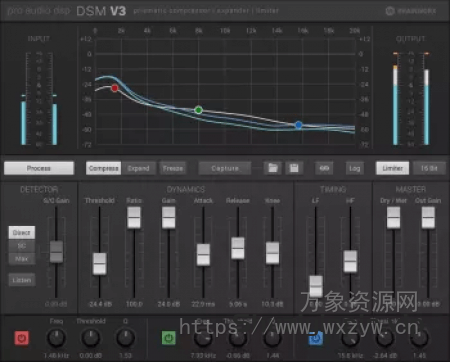Click the right output level meter
This screenshot has height=362, width=450.
[426, 99]
